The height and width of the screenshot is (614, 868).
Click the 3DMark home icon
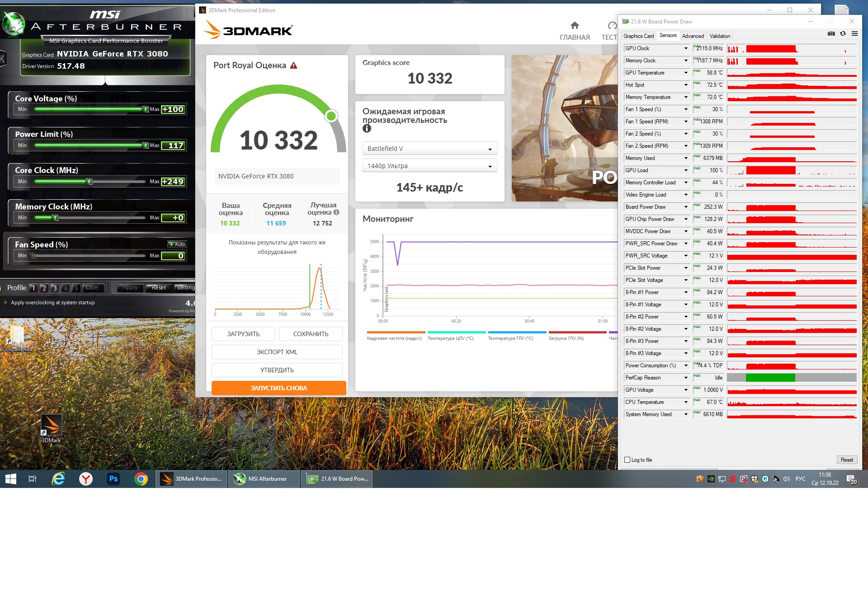point(575,25)
